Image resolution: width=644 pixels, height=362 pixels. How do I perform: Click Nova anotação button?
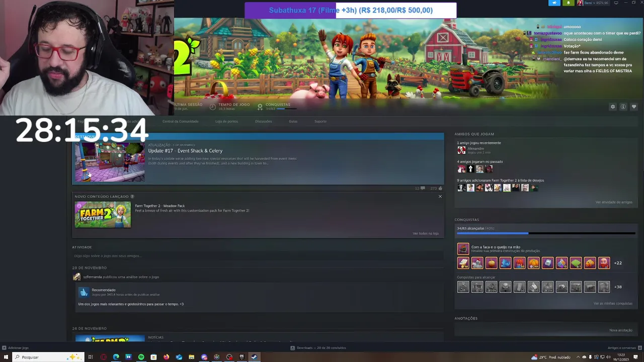(x=621, y=330)
